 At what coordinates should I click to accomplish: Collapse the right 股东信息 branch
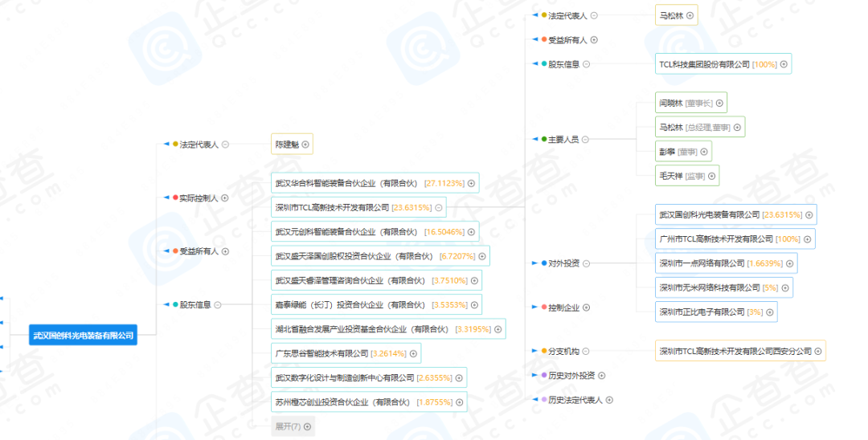point(586,64)
